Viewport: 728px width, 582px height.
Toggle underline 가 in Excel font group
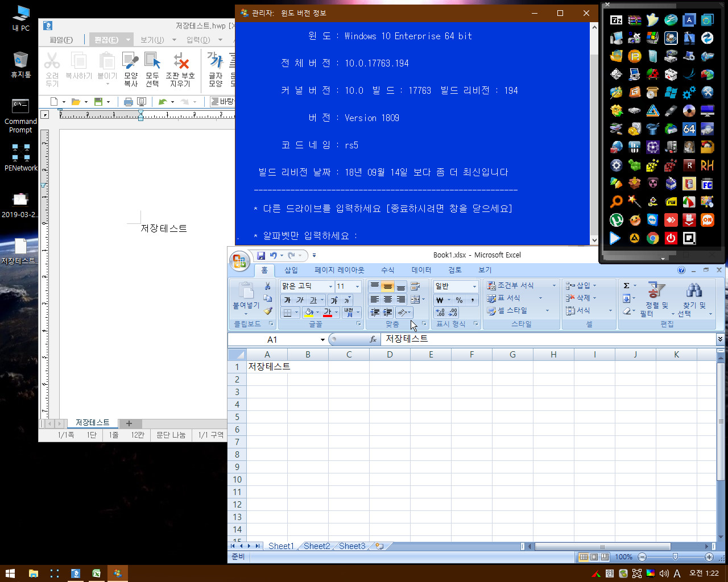click(x=313, y=300)
